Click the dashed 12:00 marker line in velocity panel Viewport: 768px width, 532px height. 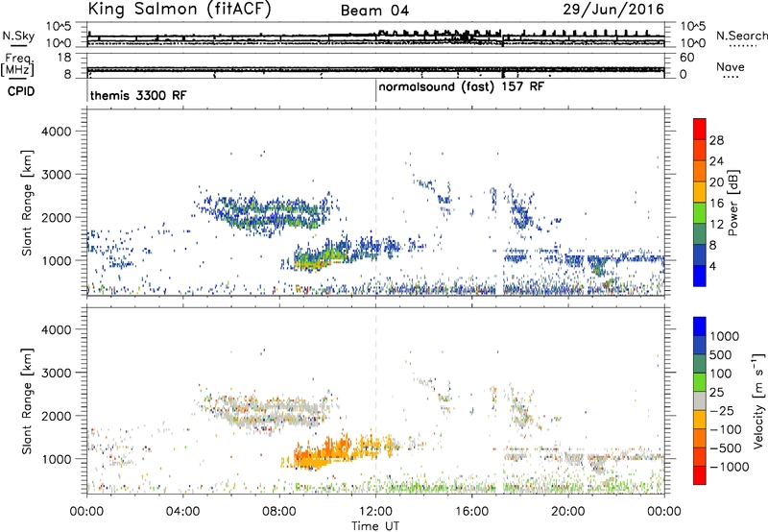(x=375, y=400)
